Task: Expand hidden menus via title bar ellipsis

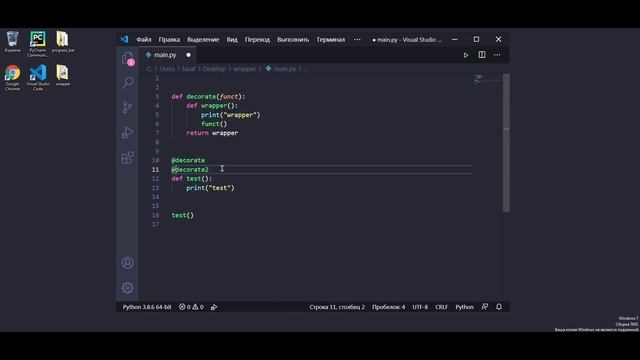Action: tap(357, 40)
